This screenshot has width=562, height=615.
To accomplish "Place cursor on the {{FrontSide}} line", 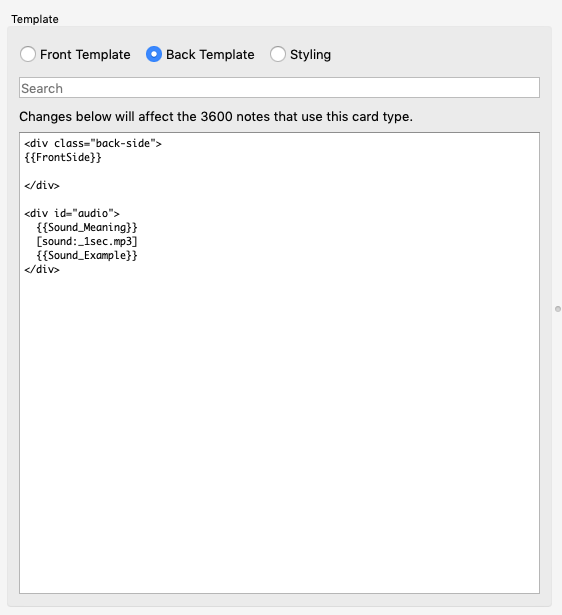I will click(63, 158).
